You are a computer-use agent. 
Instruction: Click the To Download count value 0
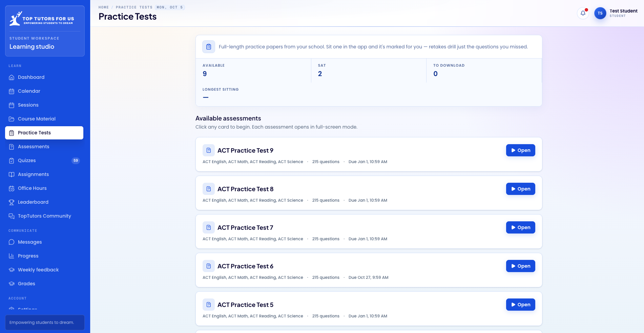(436, 74)
